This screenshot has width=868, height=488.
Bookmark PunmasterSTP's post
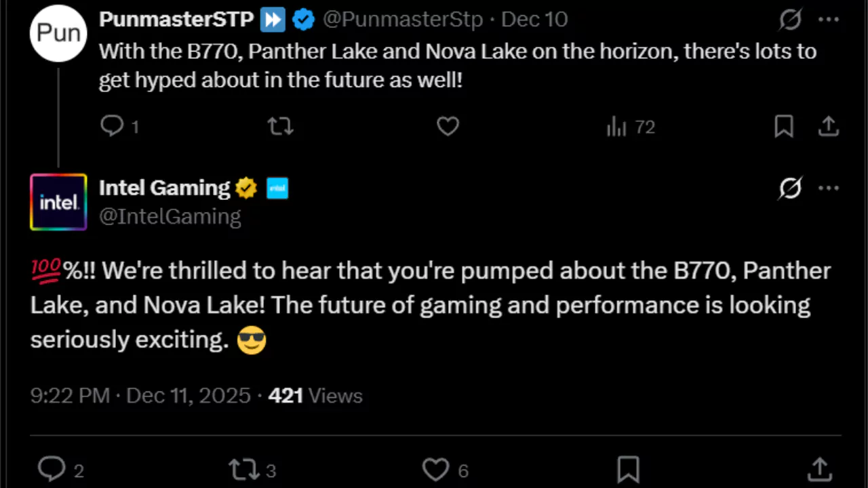(784, 127)
